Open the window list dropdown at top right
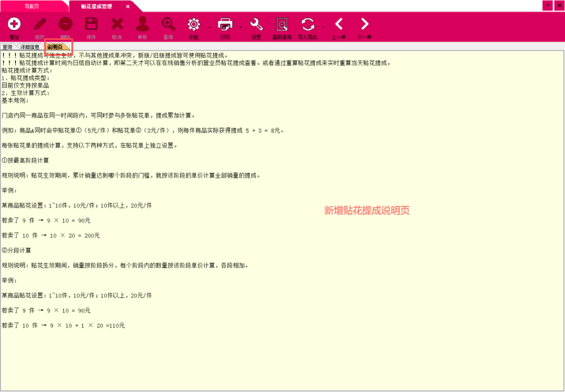The height and width of the screenshot is (392, 565). [x=548, y=5]
